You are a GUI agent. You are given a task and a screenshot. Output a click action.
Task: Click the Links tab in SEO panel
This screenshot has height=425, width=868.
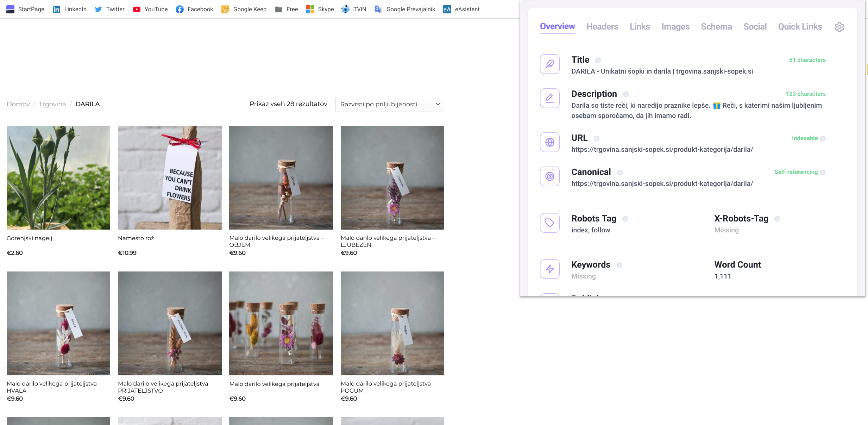(x=640, y=26)
